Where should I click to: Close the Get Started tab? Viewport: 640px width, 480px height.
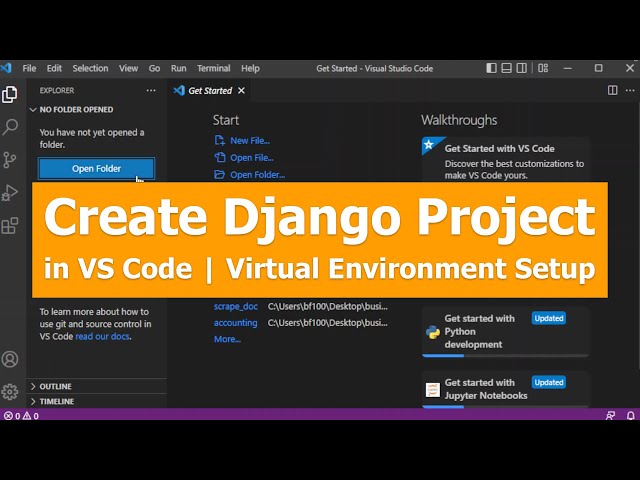(x=241, y=91)
